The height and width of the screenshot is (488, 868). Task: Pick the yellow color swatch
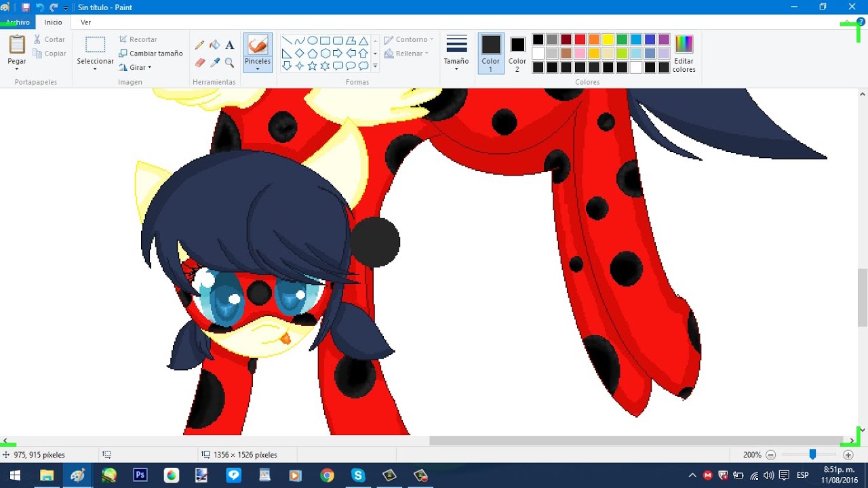[x=608, y=39]
